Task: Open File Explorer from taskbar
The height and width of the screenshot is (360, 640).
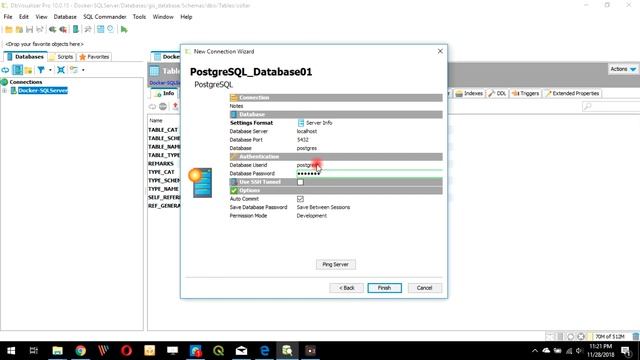Action: [58, 351]
